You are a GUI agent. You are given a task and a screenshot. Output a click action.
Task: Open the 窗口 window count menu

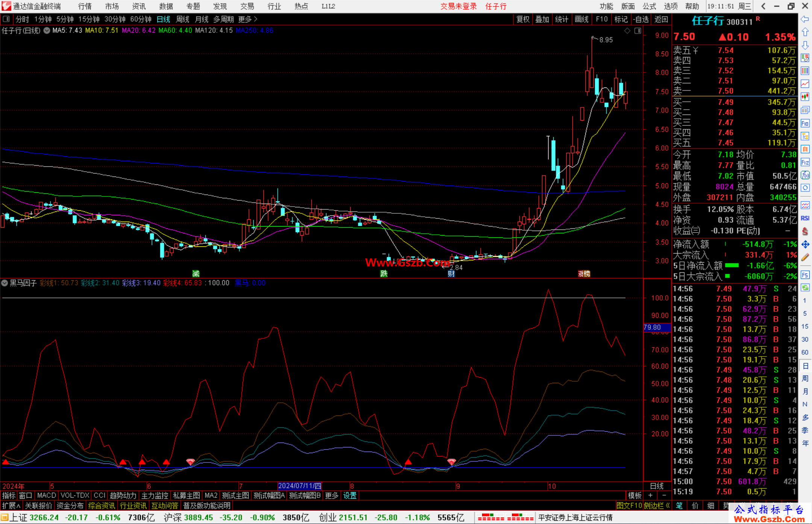point(26,495)
